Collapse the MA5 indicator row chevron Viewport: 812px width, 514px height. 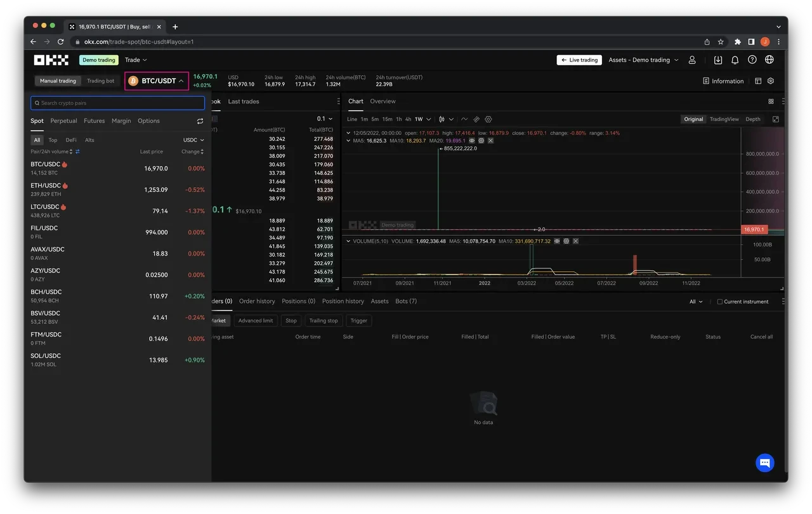tap(348, 141)
